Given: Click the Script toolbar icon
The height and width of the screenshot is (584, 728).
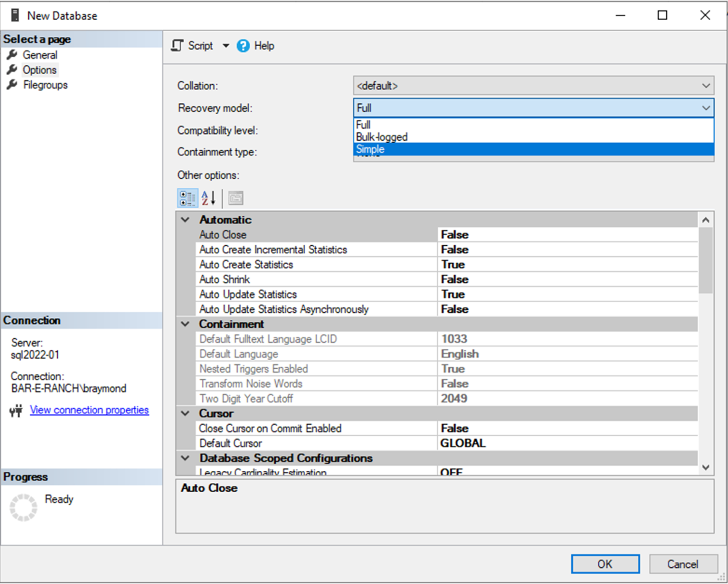Looking at the screenshot, I should point(178,46).
